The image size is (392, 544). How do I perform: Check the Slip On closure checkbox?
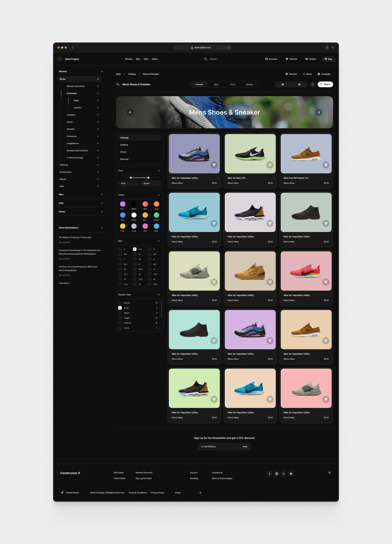tap(120, 303)
